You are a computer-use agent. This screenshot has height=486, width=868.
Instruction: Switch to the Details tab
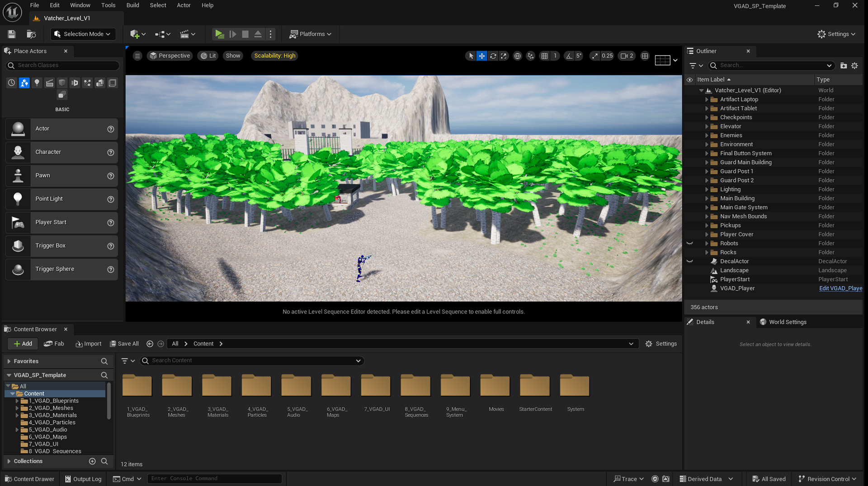(x=705, y=322)
